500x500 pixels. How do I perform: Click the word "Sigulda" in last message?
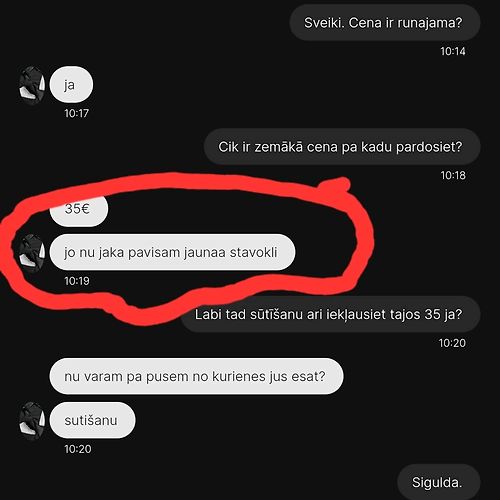coord(435,482)
